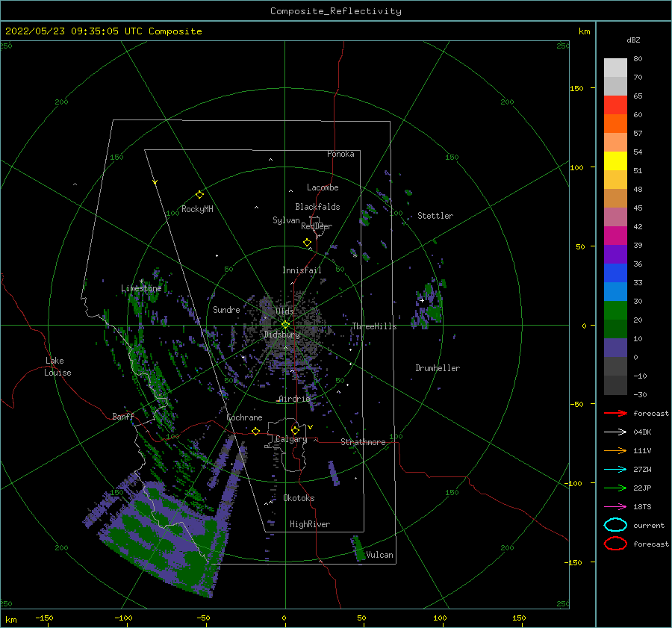Select the bright red 60-65 dBZ swatch
The image size is (672, 628).
[x=615, y=105]
